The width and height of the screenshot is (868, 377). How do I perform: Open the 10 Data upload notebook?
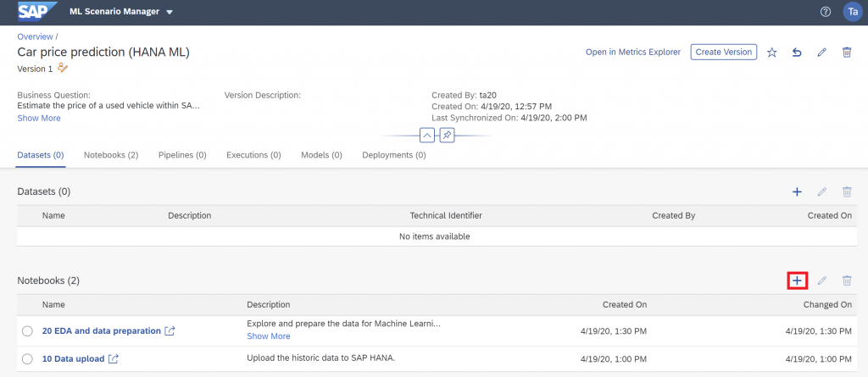tap(73, 358)
